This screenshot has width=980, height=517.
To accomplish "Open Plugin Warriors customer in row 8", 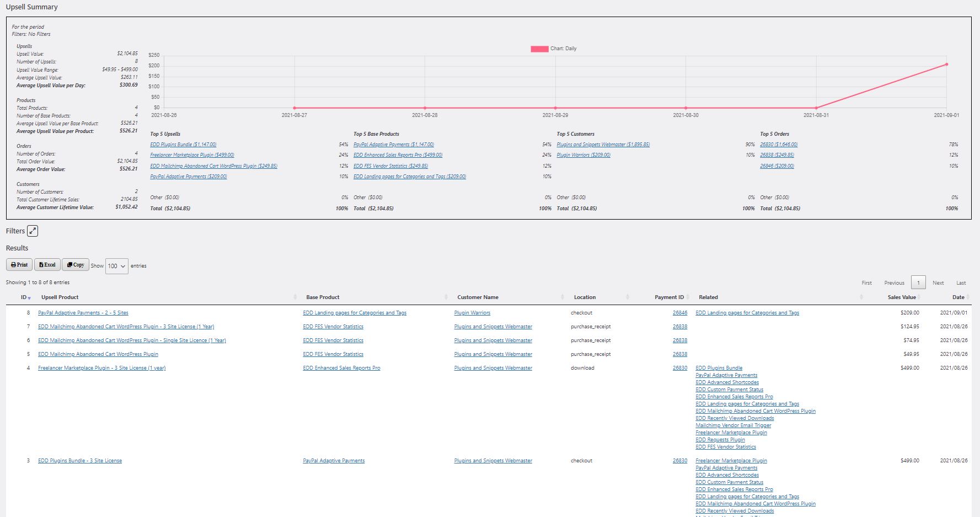I will coord(472,313).
